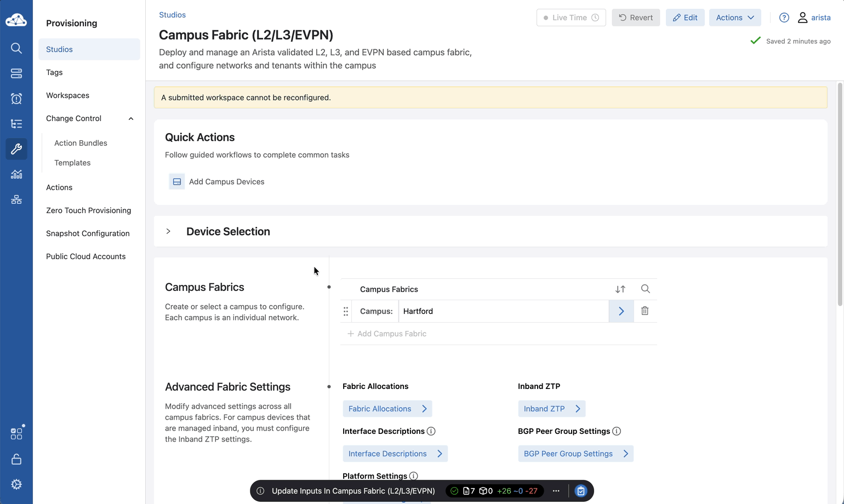Click Update Inputs In Campus Fabric label

point(353,491)
